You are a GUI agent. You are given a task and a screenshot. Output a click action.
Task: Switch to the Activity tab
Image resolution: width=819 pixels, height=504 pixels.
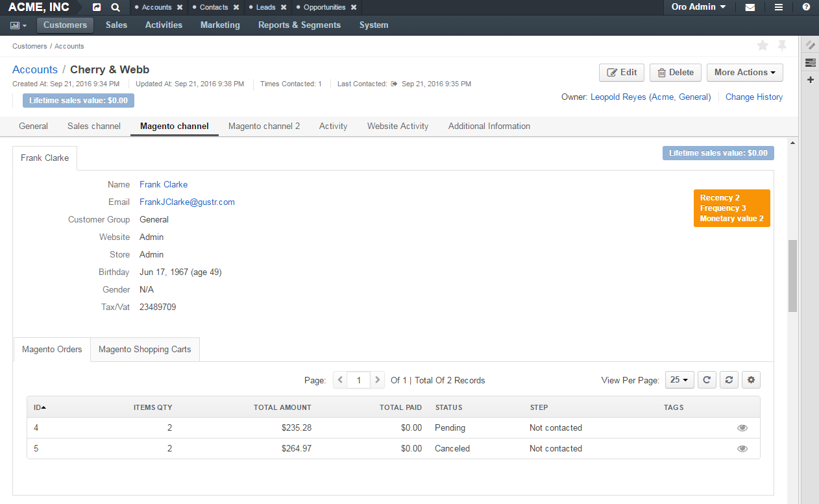click(x=333, y=126)
